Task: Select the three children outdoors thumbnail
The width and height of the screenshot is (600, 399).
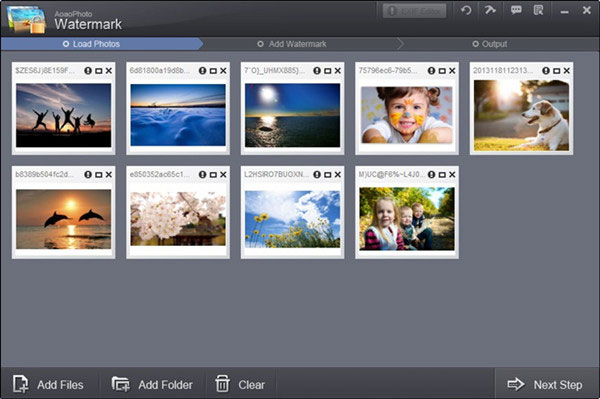Action: (407, 219)
